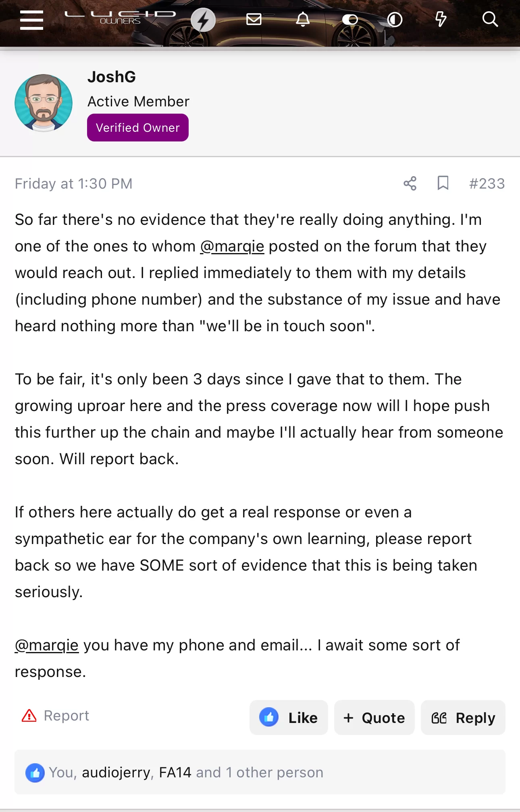Open the @margie mention in the last paragraph
This screenshot has width=520, height=812.
[47, 645]
